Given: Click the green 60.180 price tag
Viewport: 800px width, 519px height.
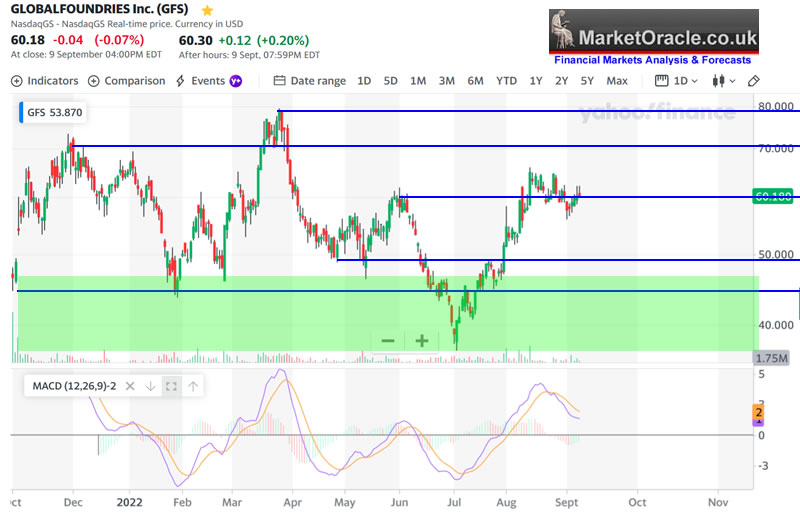Looking at the screenshot, I should [x=773, y=196].
